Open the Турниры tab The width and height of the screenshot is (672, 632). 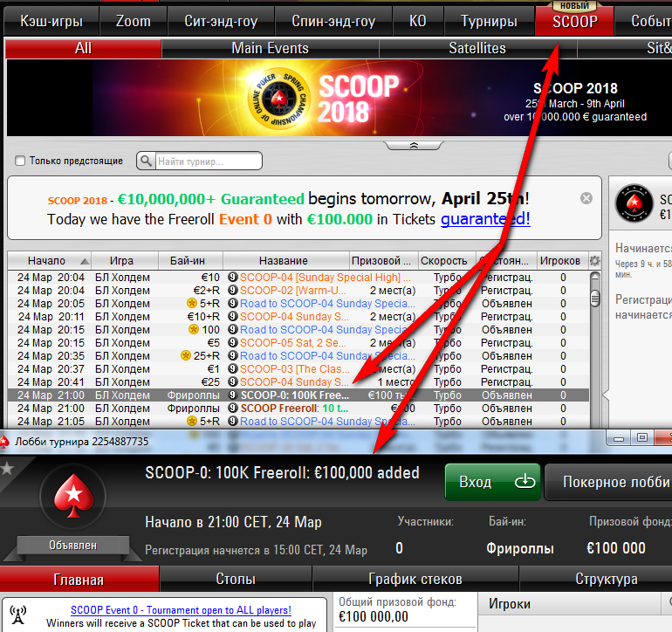(x=489, y=21)
